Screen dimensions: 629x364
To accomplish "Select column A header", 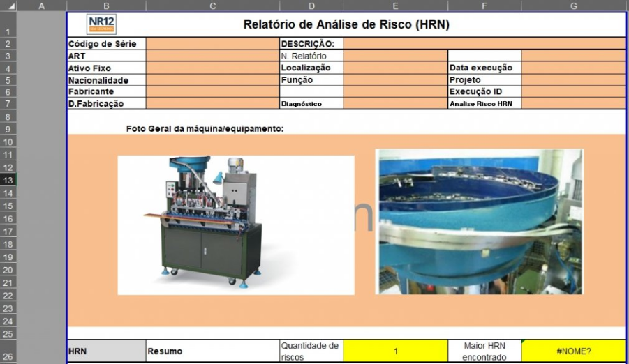I will click(40, 6).
